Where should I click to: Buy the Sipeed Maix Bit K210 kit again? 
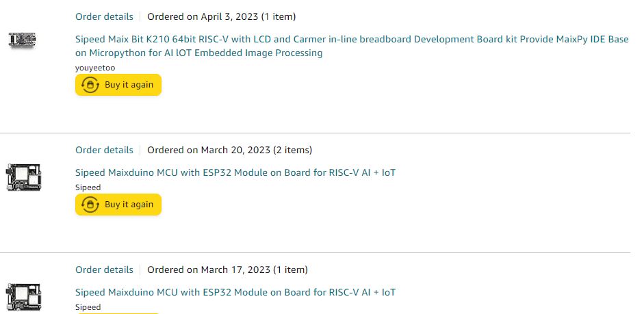pyautogui.click(x=118, y=85)
